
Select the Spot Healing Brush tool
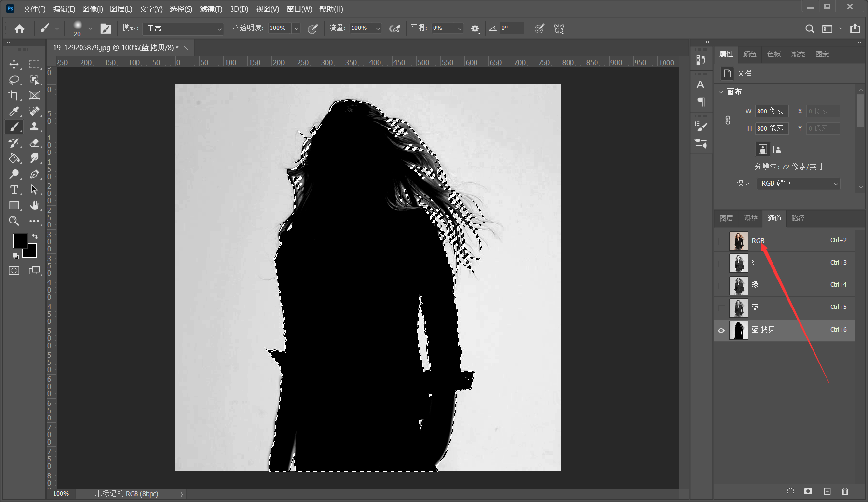(34, 111)
